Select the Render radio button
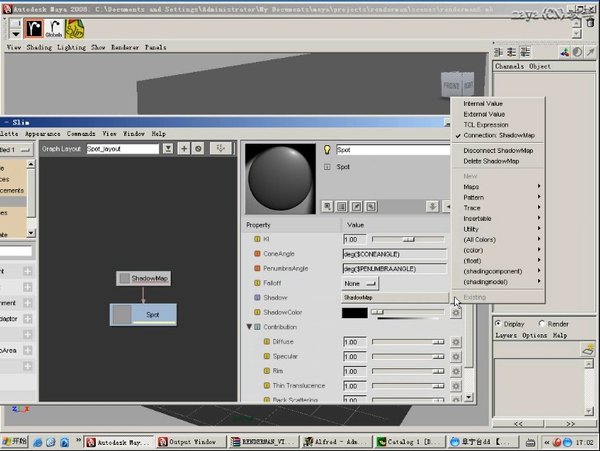The height and width of the screenshot is (451, 600). pos(542,324)
